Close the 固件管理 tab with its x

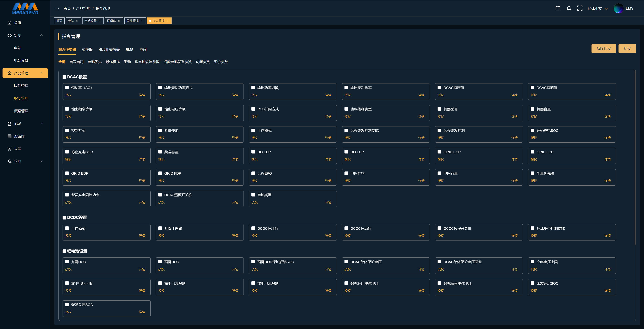(142, 21)
